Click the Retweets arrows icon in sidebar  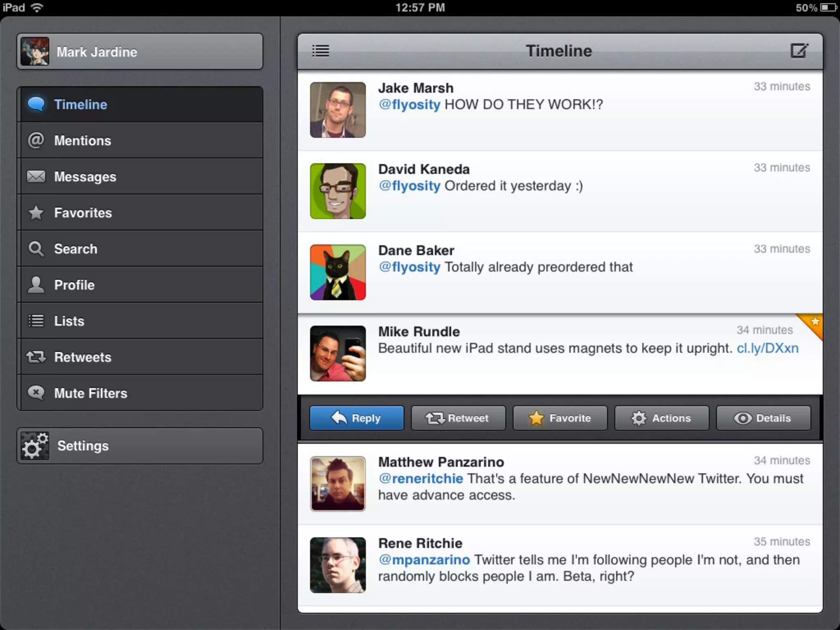pos(36,357)
